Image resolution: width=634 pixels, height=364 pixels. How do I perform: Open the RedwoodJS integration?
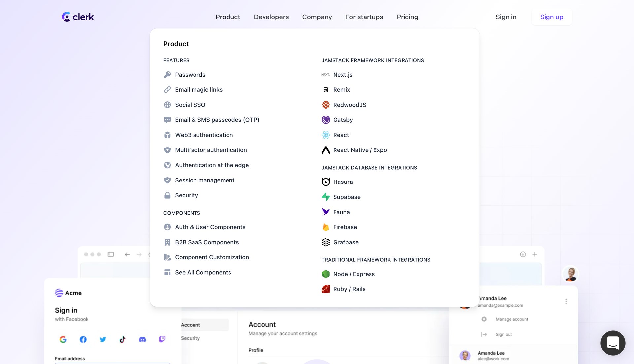tap(349, 105)
